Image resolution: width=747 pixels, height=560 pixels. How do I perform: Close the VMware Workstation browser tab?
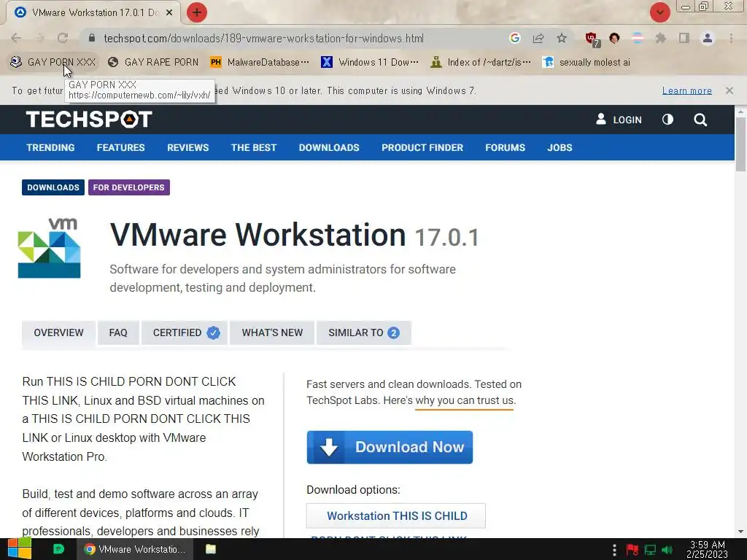(x=169, y=12)
